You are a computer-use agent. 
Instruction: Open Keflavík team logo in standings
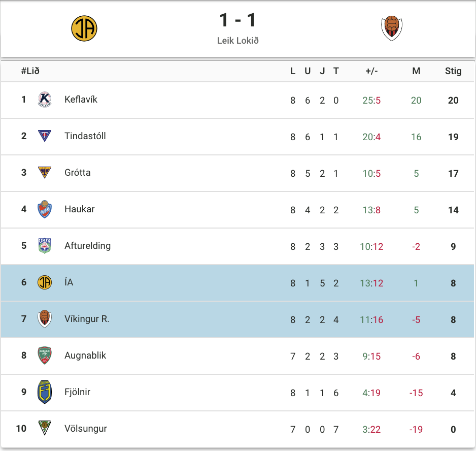click(45, 100)
